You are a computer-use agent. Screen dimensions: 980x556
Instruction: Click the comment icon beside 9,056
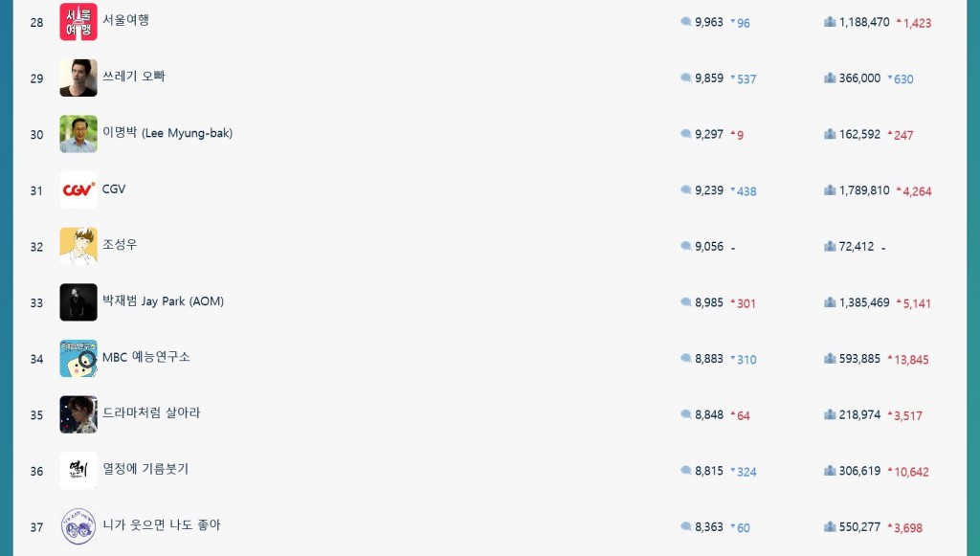click(x=685, y=246)
